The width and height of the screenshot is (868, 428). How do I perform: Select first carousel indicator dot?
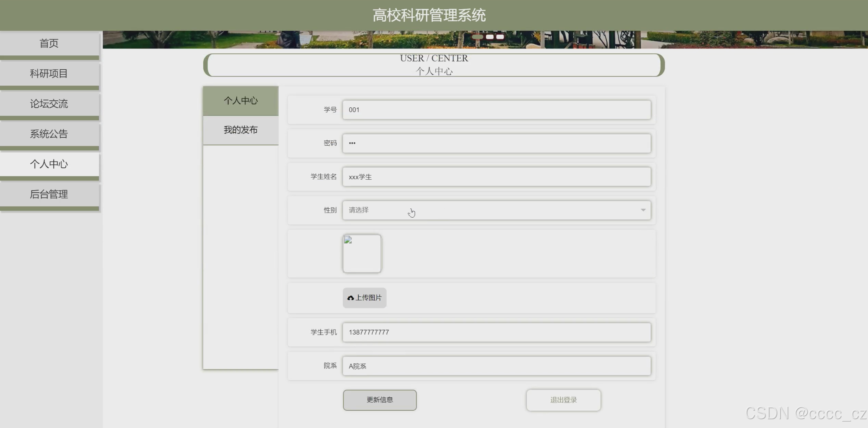click(x=477, y=37)
